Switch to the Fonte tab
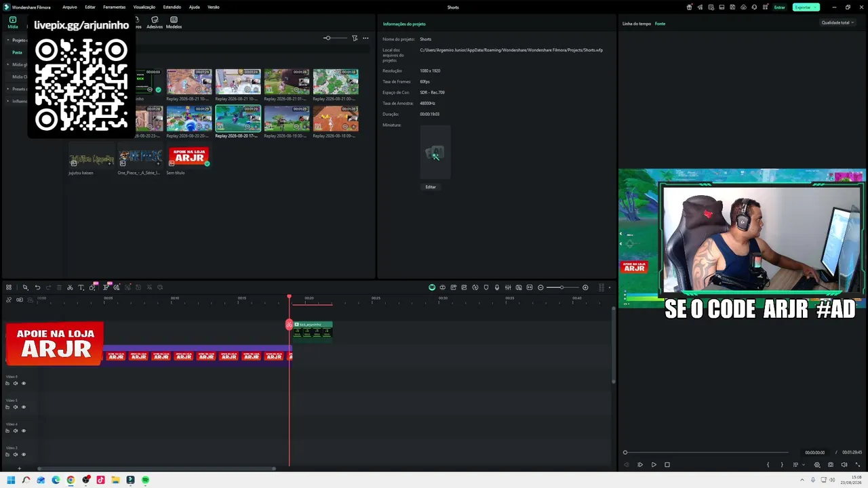This screenshot has width=868, height=488. (x=660, y=24)
